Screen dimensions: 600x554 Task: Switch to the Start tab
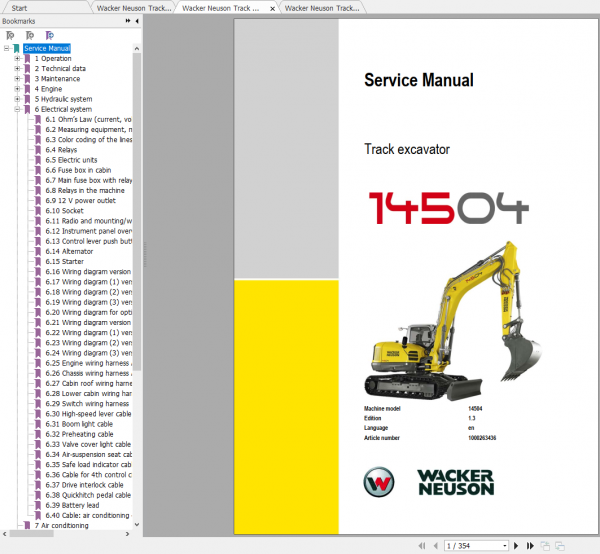[x=19, y=8]
